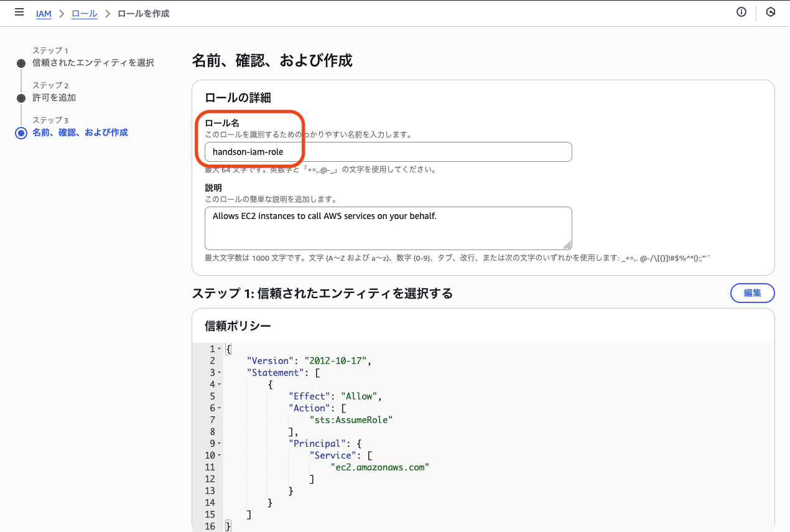
Task: Click line number 11 in the code gutter
Action: pos(210,467)
